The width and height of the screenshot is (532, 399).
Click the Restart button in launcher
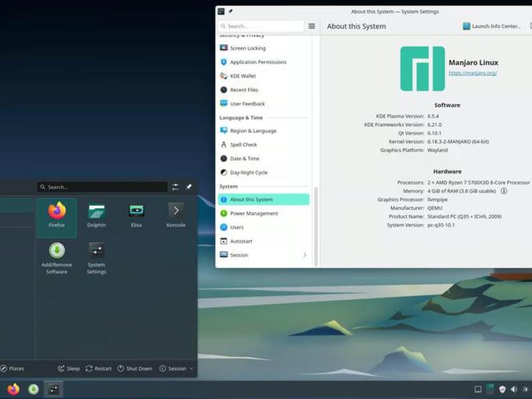(98, 368)
